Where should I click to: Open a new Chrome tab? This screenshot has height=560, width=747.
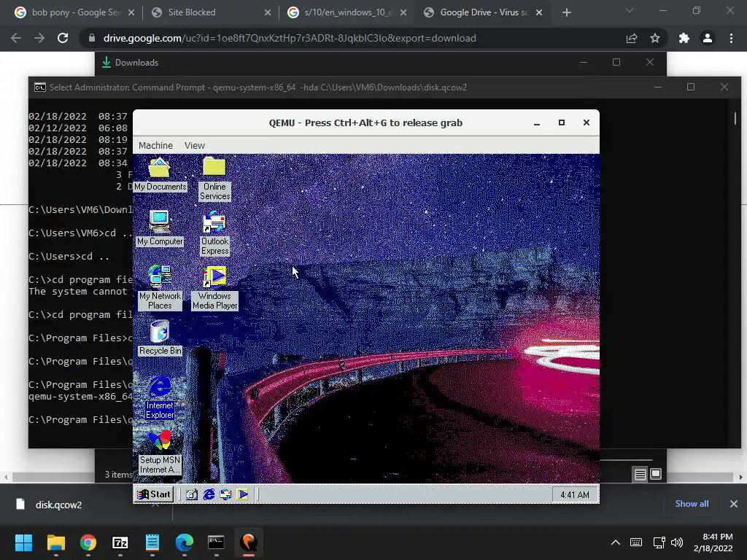pos(566,12)
